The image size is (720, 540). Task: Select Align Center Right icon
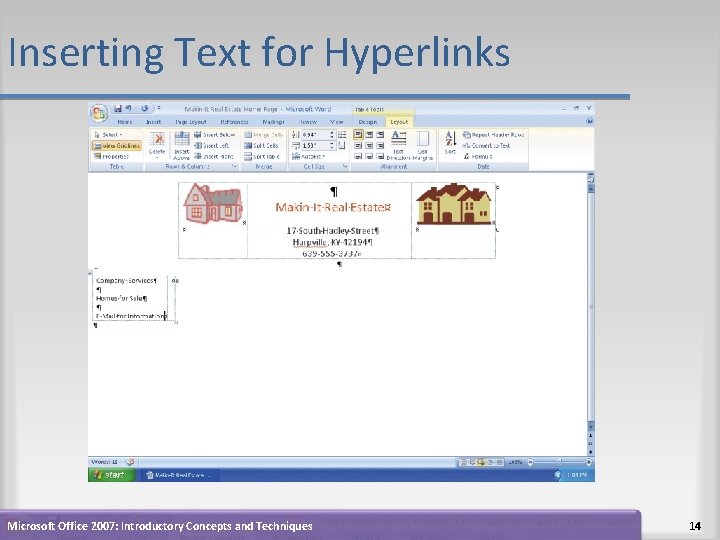click(380, 146)
